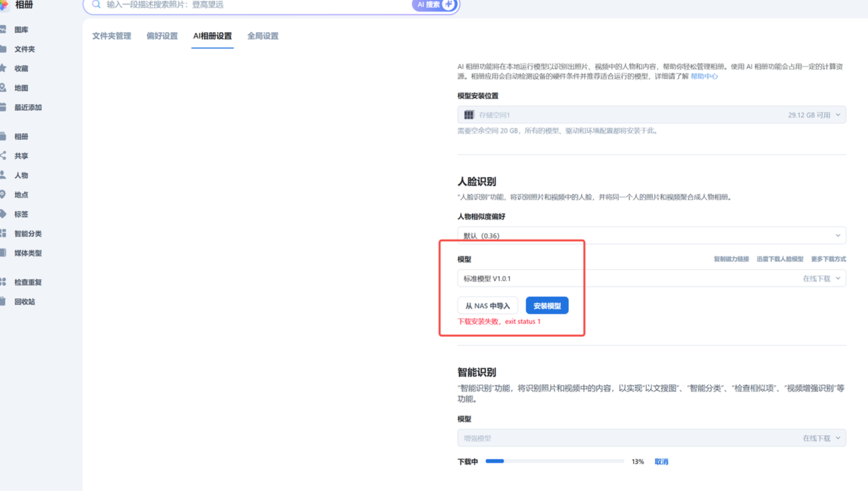The height and width of the screenshot is (491, 868).
Task: Click the 人脸识别 section heading
Action: (x=476, y=182)
